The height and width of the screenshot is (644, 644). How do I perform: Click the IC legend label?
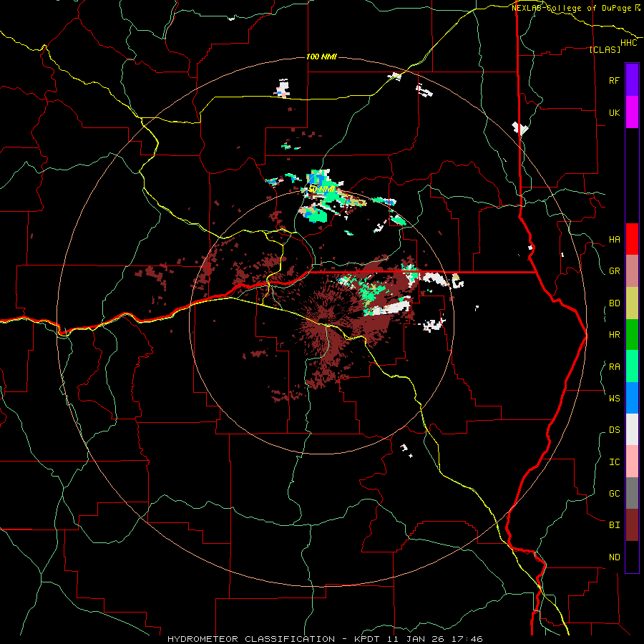point(614,462)
